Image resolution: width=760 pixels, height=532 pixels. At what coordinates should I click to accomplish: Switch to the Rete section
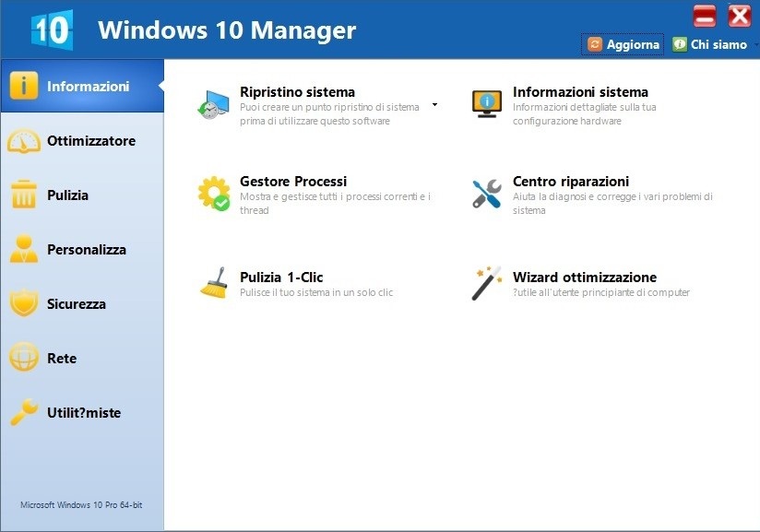pyautogui.click(x=82, y=358)
